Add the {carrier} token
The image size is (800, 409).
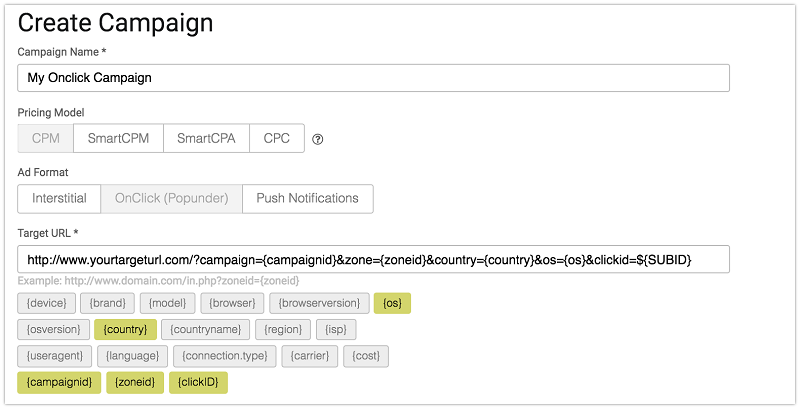310,356
